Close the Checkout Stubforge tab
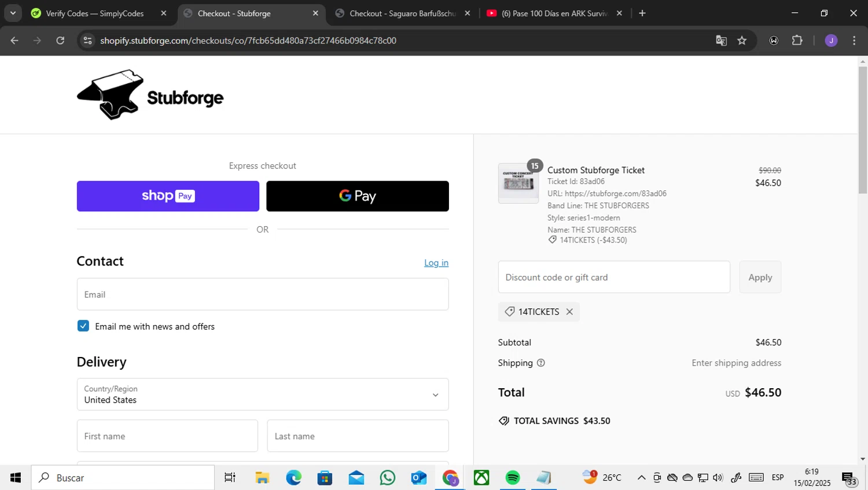 pos(315,13)
